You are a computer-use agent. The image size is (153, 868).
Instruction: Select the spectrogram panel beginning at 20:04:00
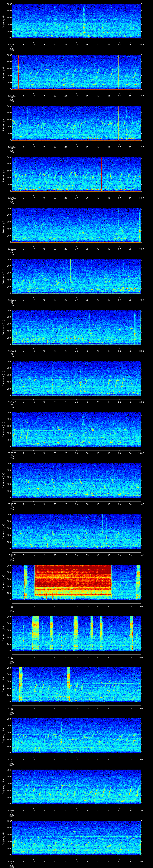(x=77, y=174)
